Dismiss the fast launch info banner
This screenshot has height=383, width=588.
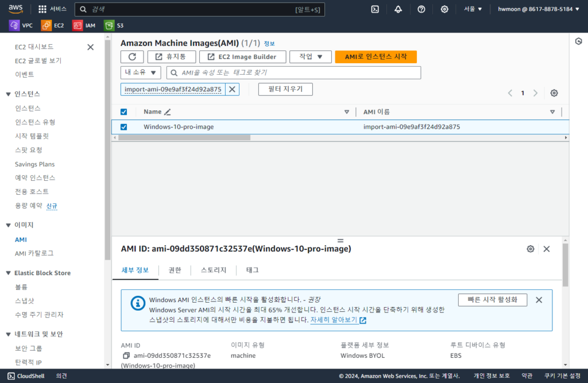tap(539, 300)
